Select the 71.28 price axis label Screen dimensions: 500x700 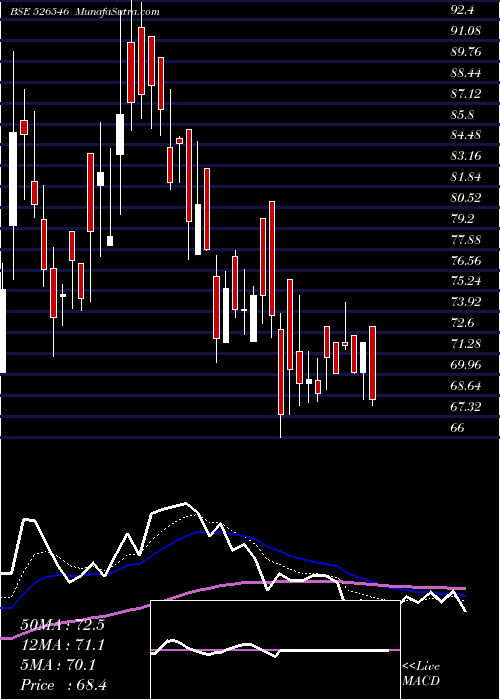[466, 344]
